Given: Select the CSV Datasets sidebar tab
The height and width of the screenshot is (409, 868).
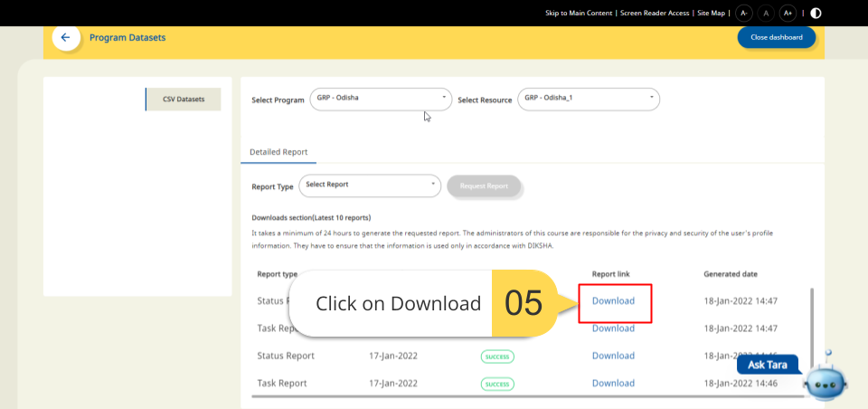Looking at the screenshot, I should [184, 100].
